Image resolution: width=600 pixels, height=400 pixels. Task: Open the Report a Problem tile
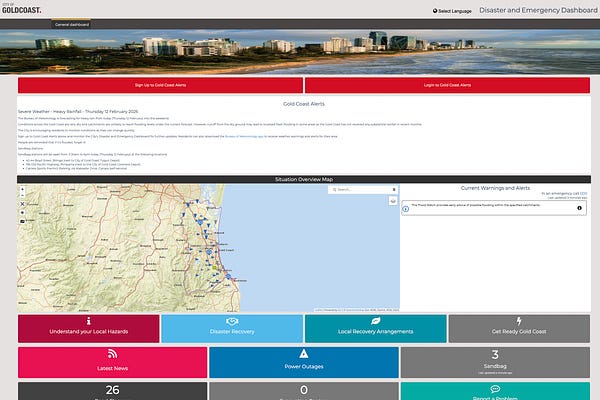tap(495, 391)
